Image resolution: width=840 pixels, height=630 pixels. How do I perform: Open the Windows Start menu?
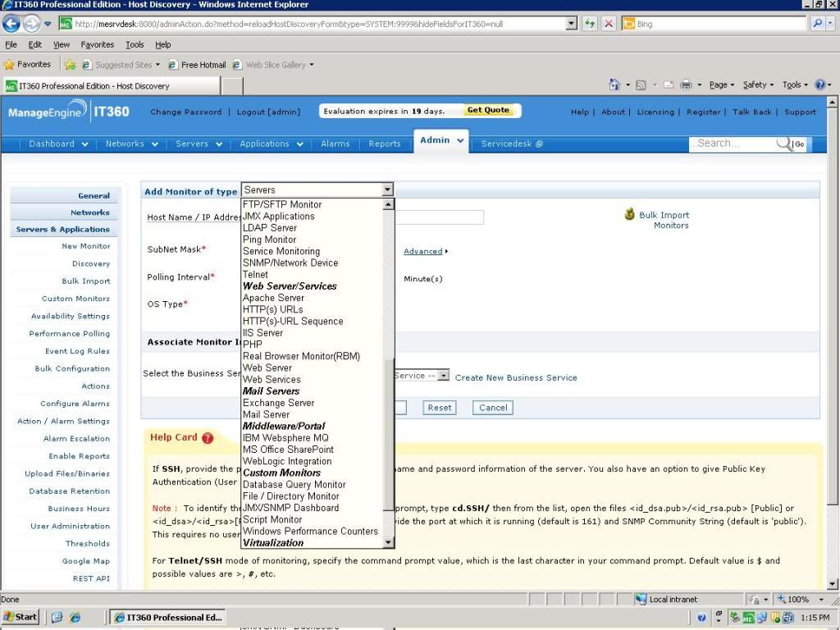point(21,617)
